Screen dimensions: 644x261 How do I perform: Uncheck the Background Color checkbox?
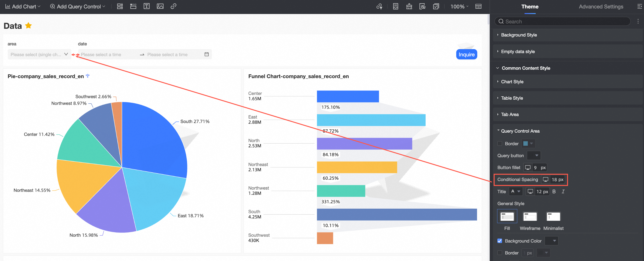499,241
